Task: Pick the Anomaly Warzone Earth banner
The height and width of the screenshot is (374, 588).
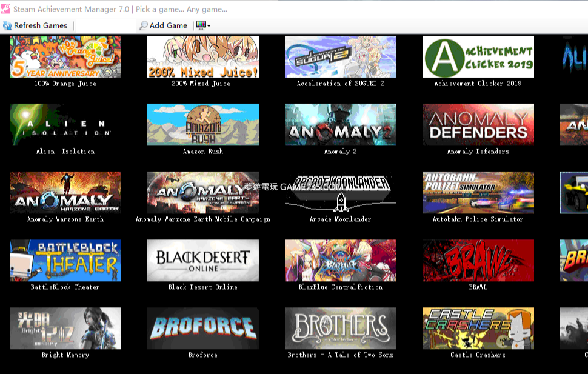Action: click(x=65, y=192)
